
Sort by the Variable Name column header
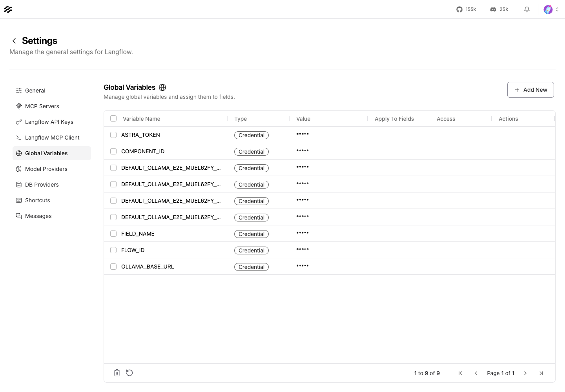tap(141, 119)
